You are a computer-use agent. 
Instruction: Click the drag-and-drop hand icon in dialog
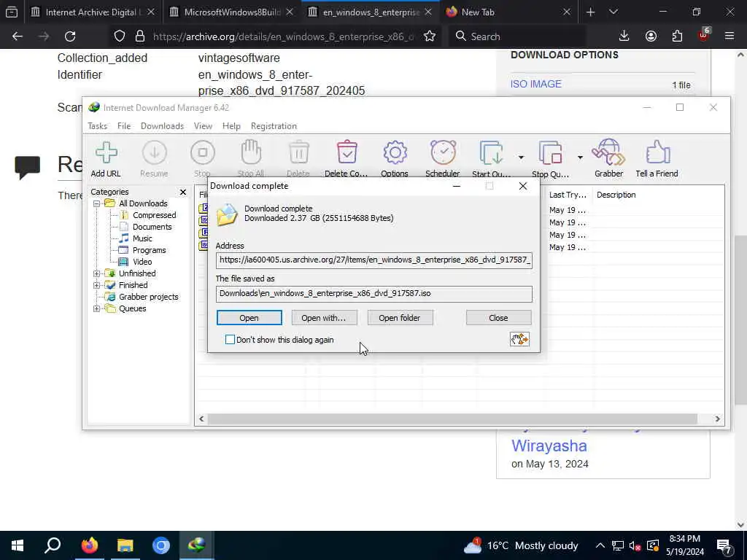(519, 339)
